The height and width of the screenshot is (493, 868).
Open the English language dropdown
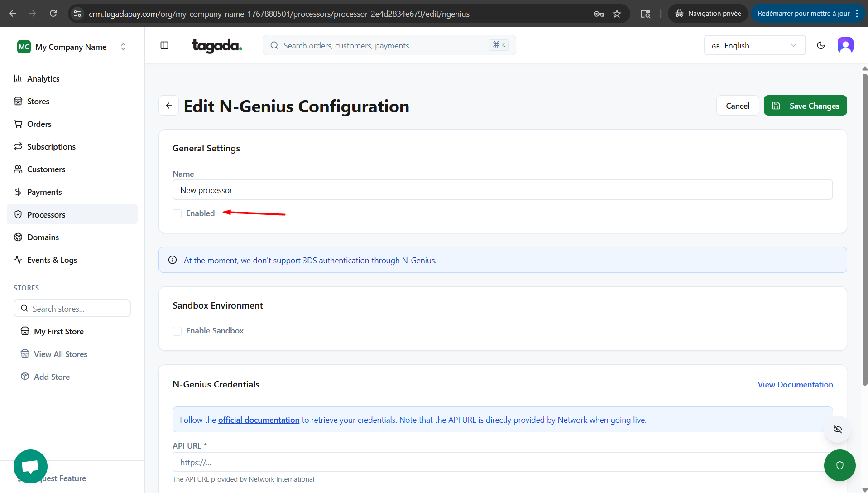coord(754,45)
